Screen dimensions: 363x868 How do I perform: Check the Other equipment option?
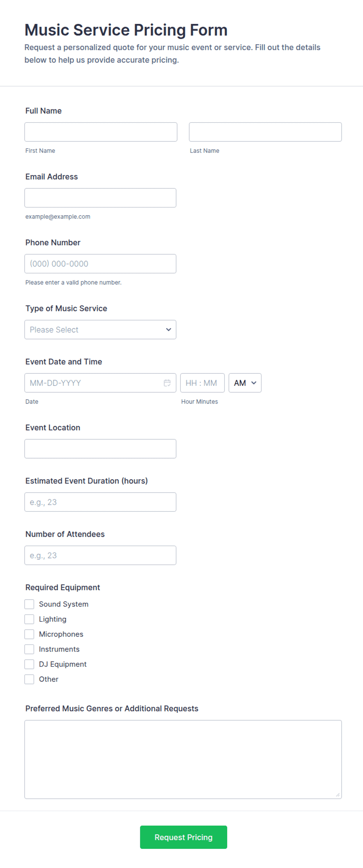29,679
